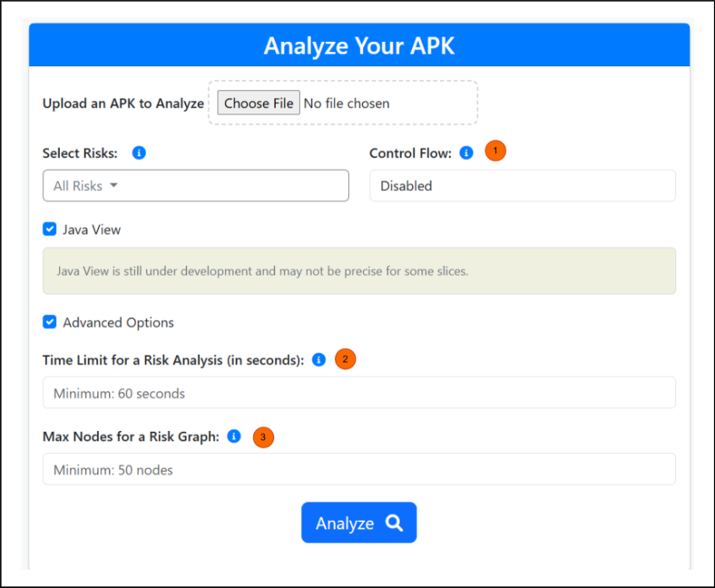
Task: Click into the Max Nodes input field
Action: (358, 469)
